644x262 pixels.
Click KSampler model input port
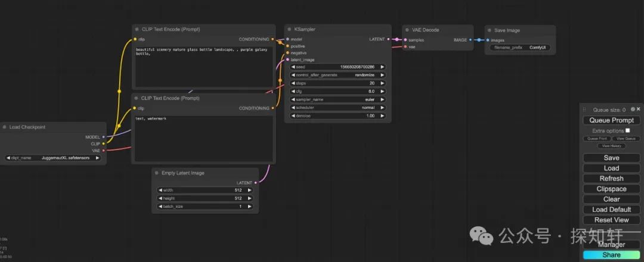[287, 39]
